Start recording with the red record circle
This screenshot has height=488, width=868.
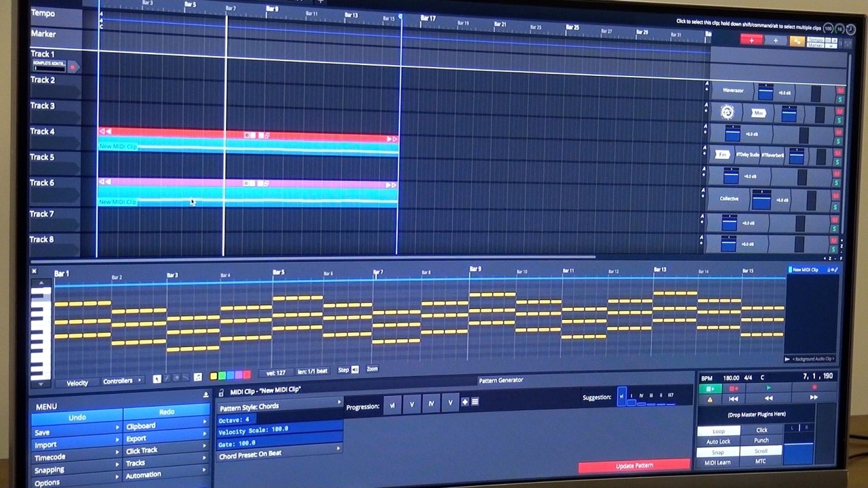(x=814, y=388)
